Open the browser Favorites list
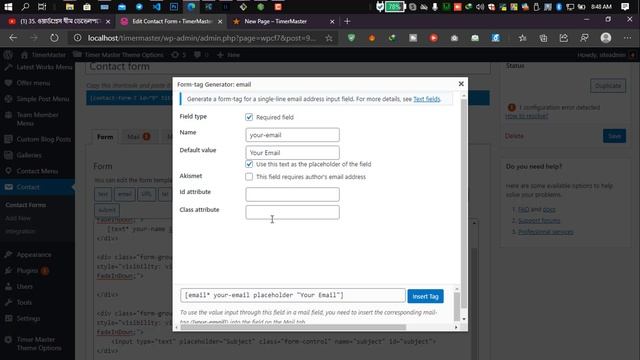 click(522, 38)
